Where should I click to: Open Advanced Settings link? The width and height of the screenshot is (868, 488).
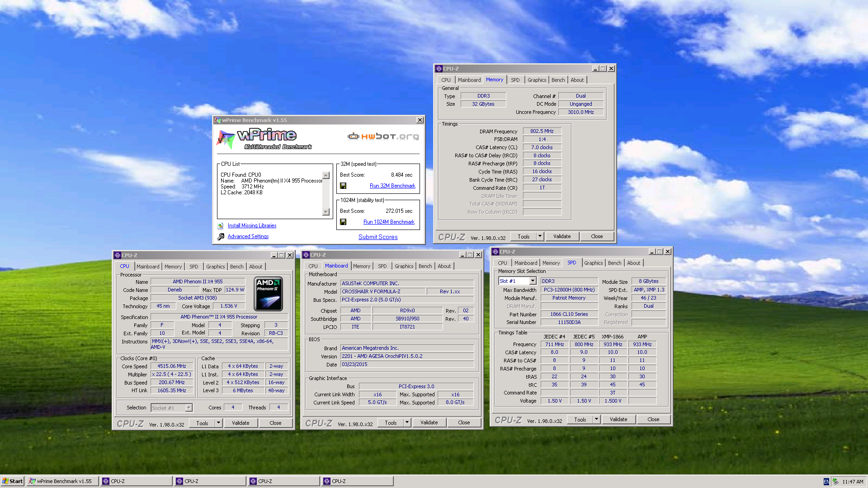coord(248,236)
